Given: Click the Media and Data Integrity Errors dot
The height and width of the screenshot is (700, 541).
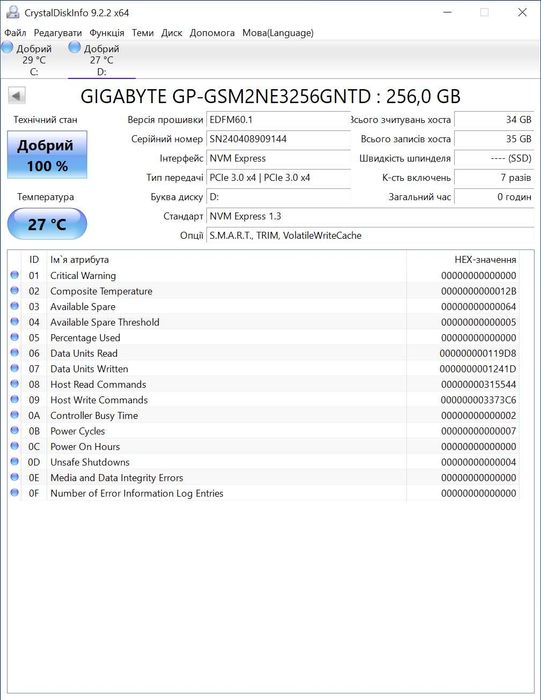Looking at the screenshot, I should (x=14, y=477).
